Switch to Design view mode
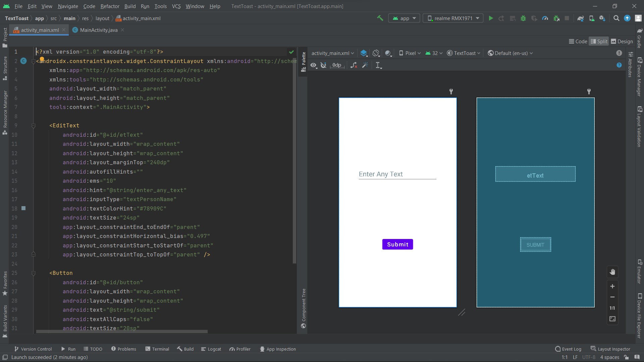644x362 pixels. tap(622, 42)
